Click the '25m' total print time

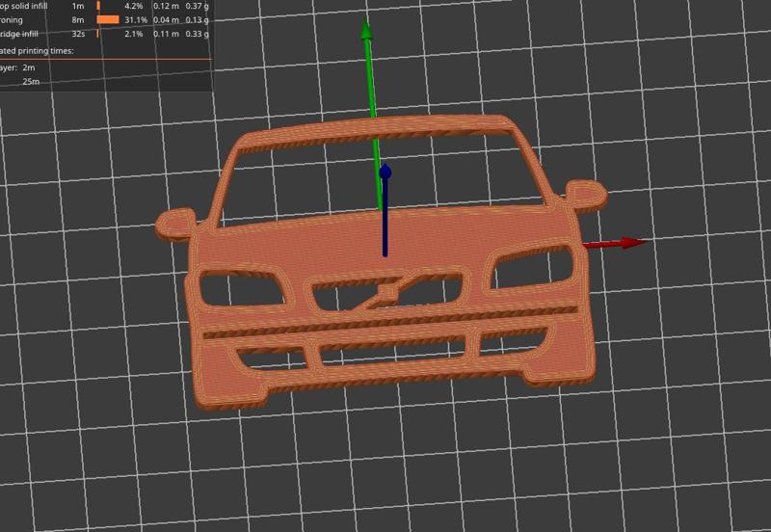tap(31, 81)
